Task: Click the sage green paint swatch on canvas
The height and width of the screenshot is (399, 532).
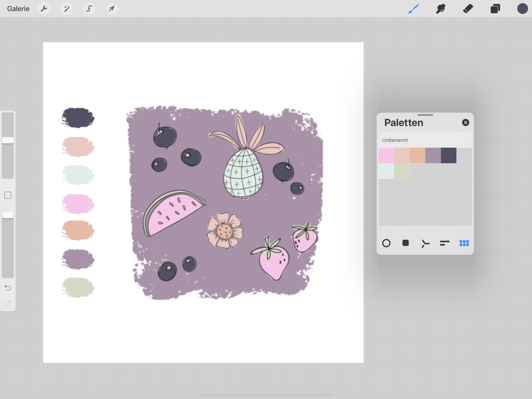Action: click(x=78, y=287)
